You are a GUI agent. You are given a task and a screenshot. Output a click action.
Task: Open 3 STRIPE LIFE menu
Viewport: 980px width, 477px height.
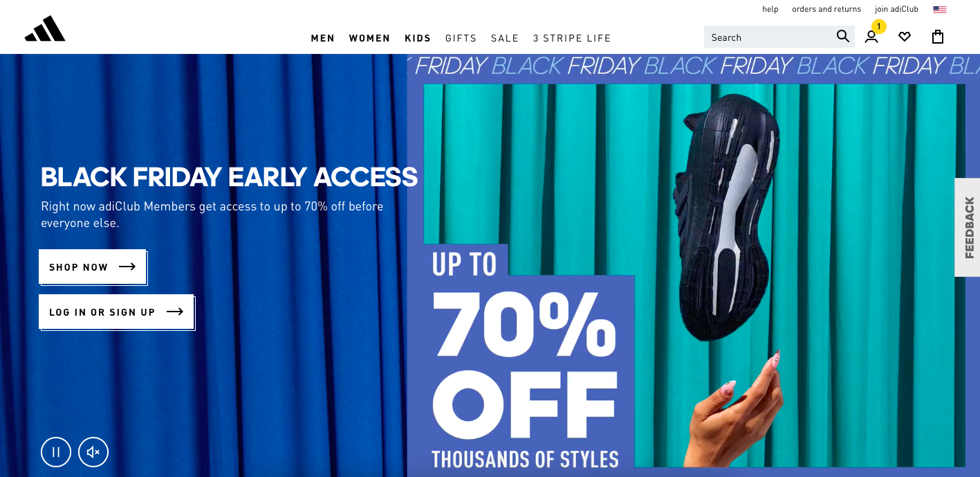point(572,38)
